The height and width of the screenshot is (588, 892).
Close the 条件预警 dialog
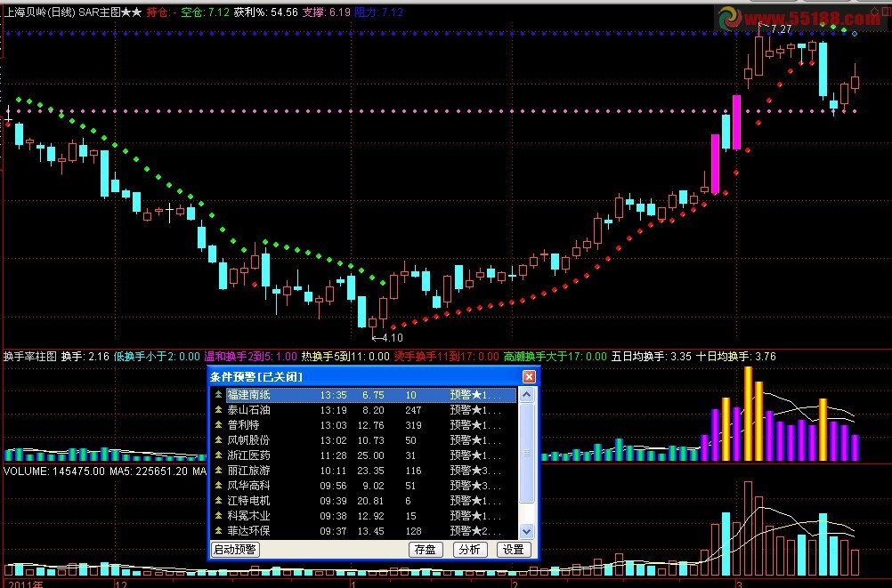529,376
